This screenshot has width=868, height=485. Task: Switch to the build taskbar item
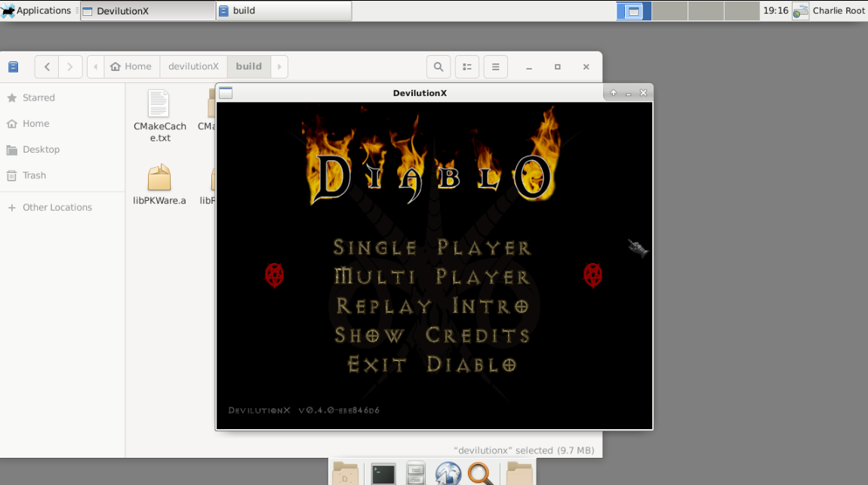click(x=284, y=11)
